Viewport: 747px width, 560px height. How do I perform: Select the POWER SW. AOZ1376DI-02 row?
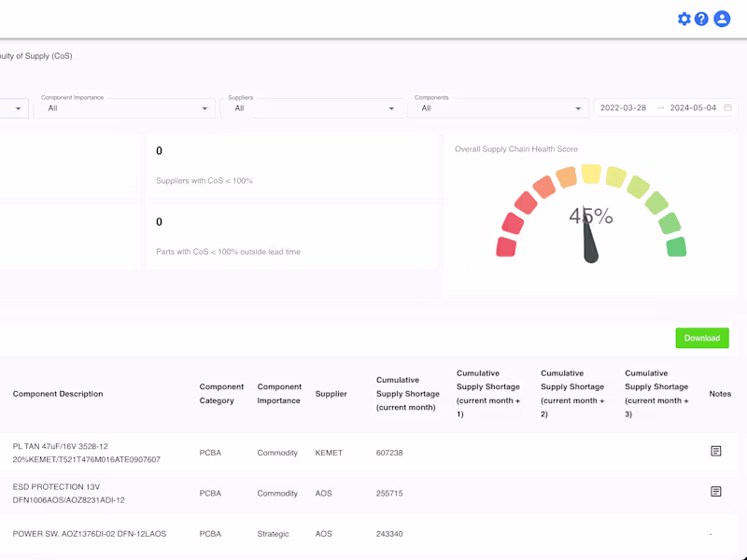pyautogui.click(x=90, y=534)
